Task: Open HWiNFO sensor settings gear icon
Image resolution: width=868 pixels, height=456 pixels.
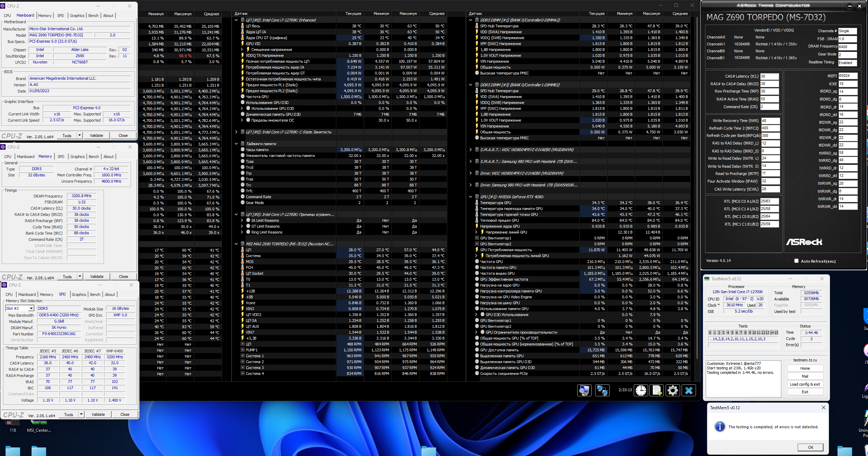Action: (672, 391)
